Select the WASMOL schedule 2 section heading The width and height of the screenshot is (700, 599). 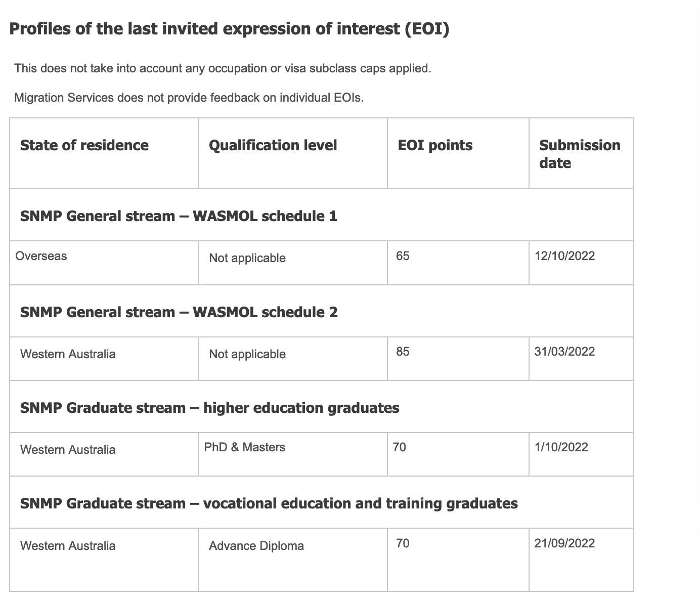(179, 312)
